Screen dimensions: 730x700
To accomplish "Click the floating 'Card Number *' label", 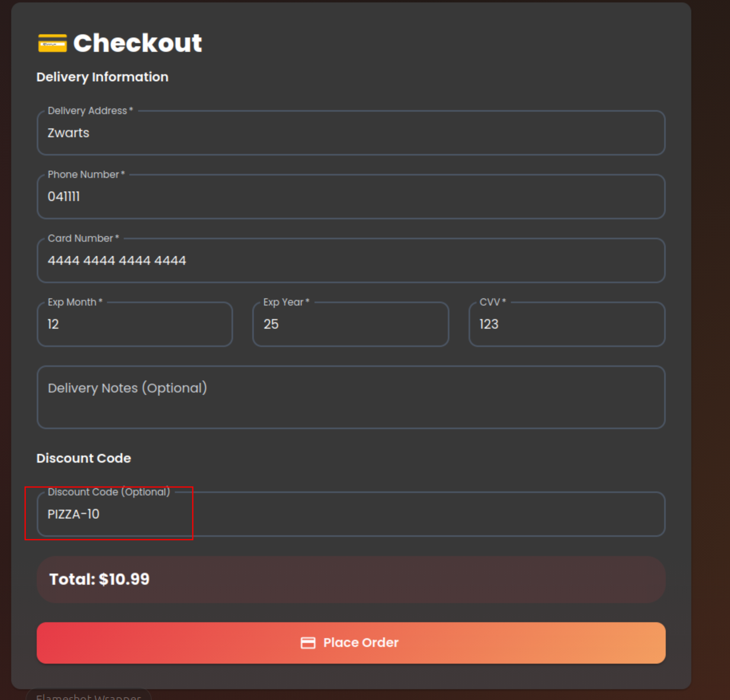I will coord(83,238).
